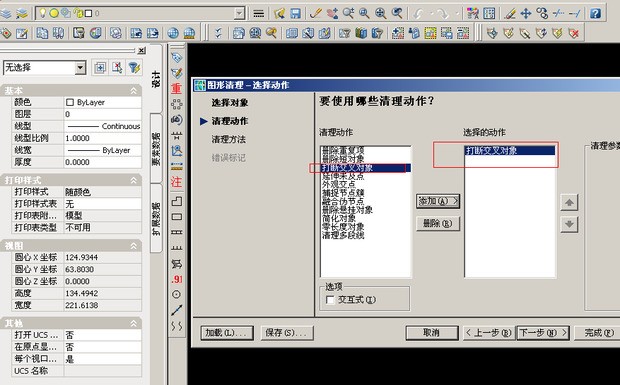Collapse the 其他 section

[x=134, y=324]
